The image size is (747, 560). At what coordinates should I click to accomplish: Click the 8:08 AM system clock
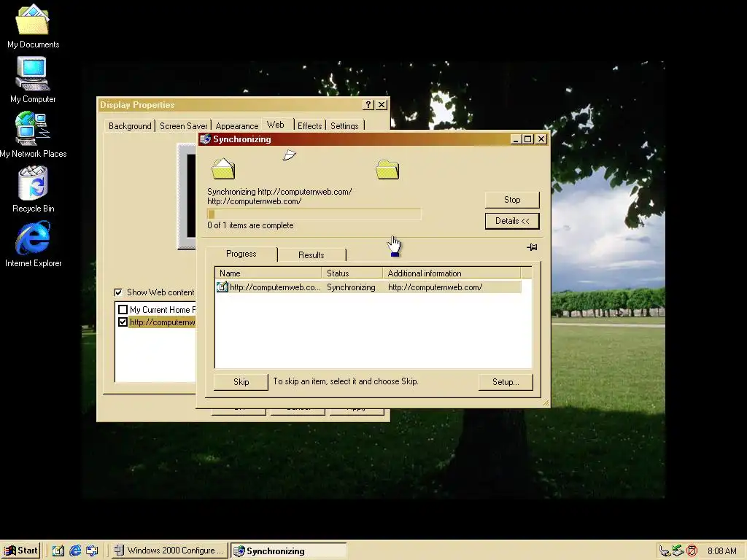click(x=721, y=551)
